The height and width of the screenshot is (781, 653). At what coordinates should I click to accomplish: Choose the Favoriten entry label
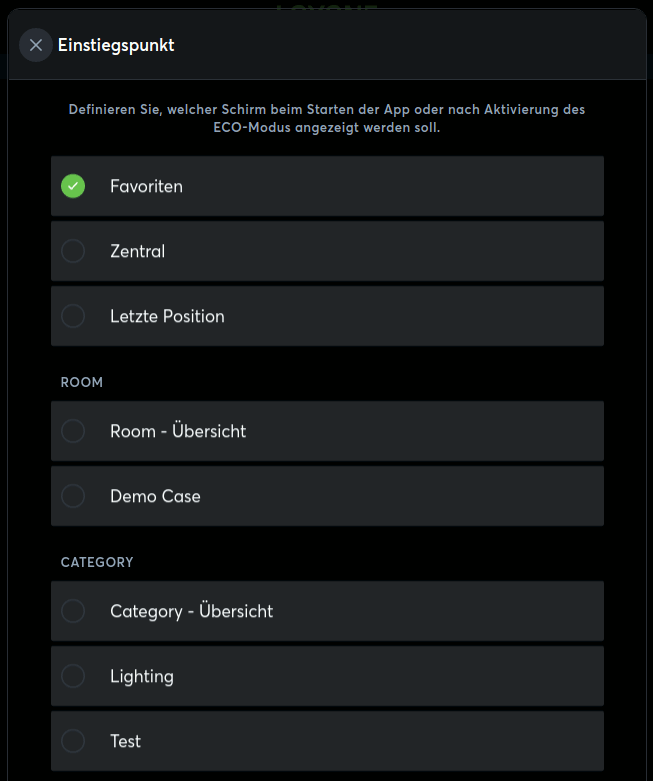point(146,186)
